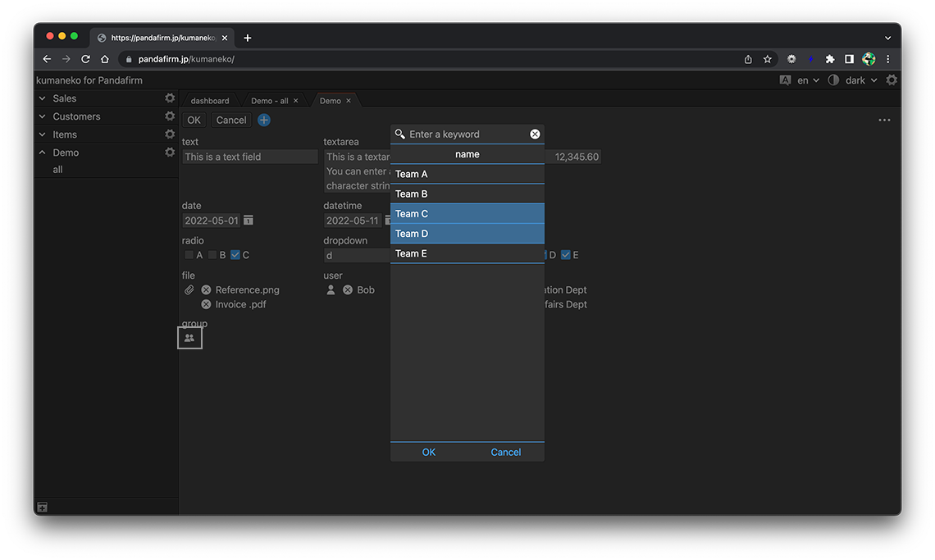Remove user Bob from field
The height and width of the screenshot is (560, 935).
[348, 290]
